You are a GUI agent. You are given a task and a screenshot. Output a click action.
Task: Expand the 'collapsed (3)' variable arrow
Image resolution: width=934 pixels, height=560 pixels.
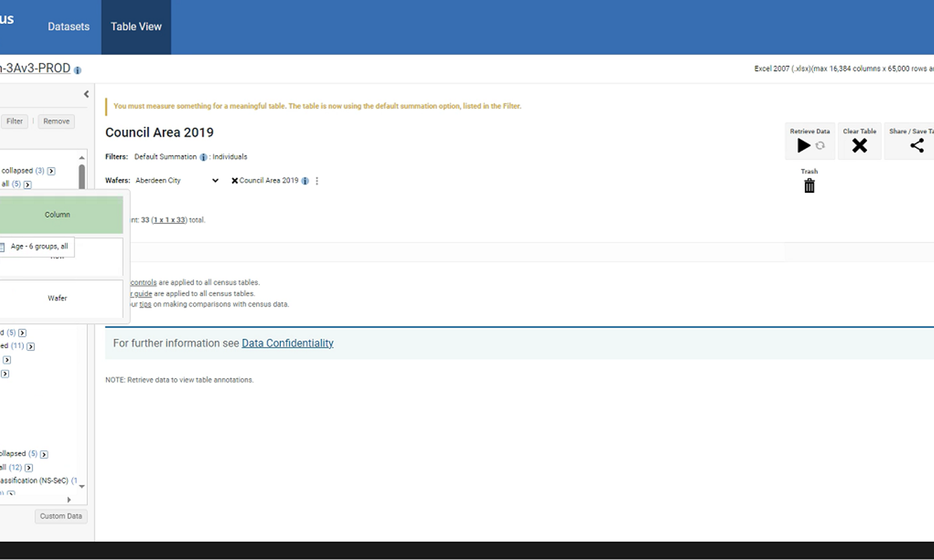[51, 171]
